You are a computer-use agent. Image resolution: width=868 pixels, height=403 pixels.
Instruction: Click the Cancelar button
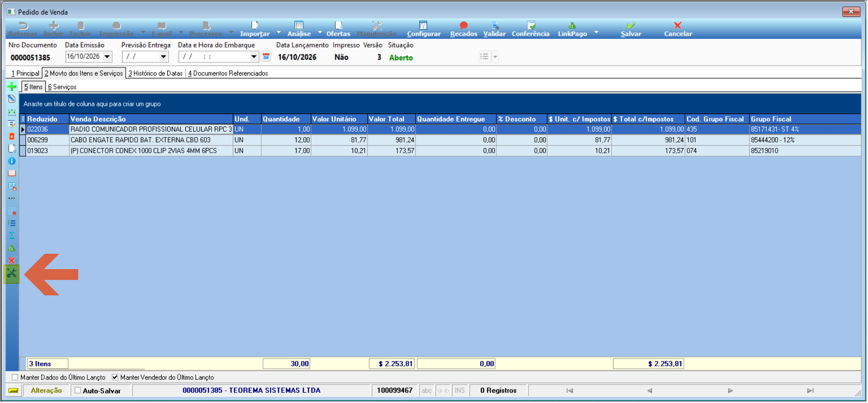pyautogui.click(x=678, y=29)
